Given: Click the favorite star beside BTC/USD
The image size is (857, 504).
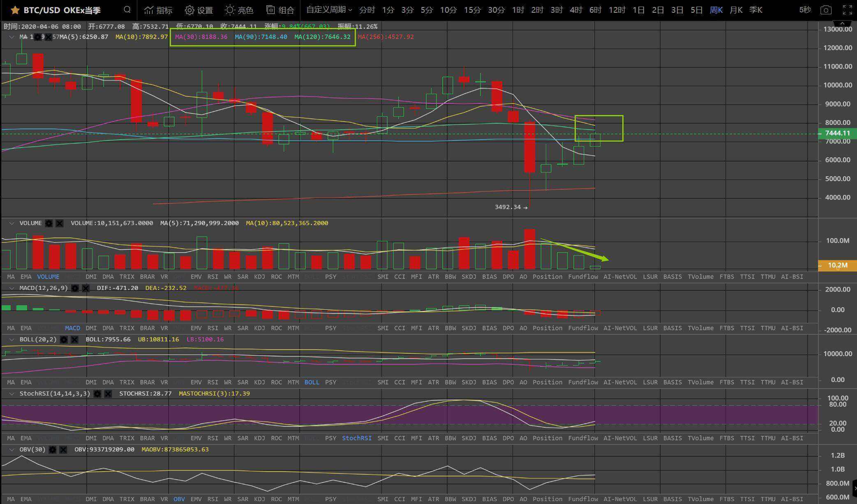Looking at the screenshot, I should (x=15, y=10).
